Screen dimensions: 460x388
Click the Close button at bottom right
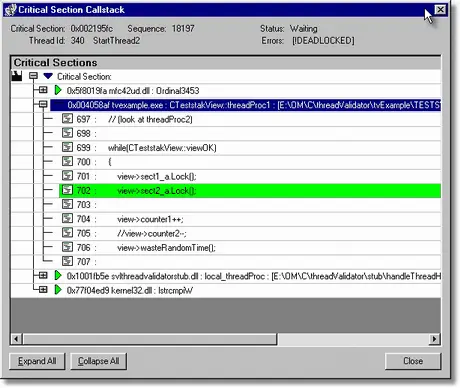pos(413,361)
